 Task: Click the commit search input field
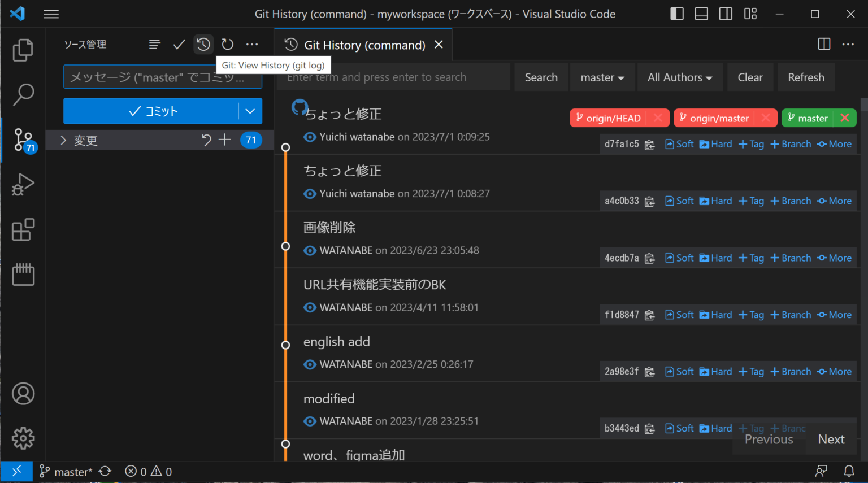[394, 77]
